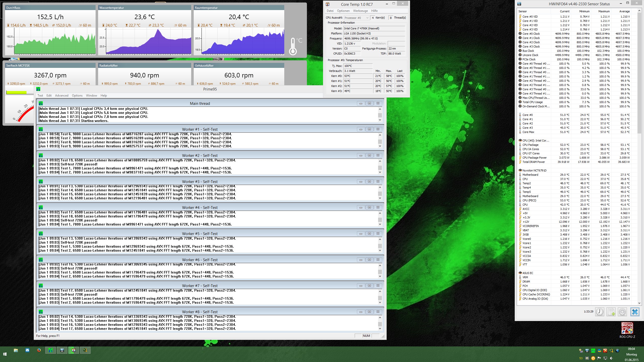Click the Tj. Max 100°C field

pyautogui.click(x=358, y=66)
